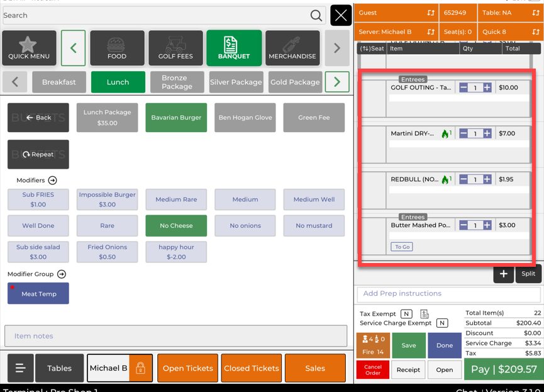Screen dimensions: 544x392
Task: Toggle the Service Charge Exempt N box
Action: [442, 323]
